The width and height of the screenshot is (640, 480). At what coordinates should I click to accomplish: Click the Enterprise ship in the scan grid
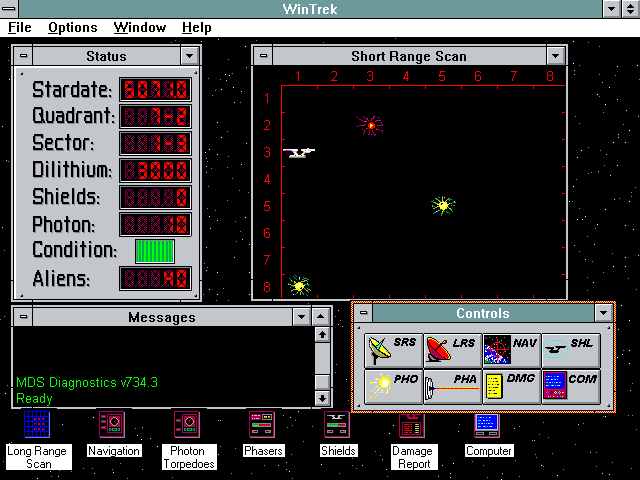tap(298, 153)
